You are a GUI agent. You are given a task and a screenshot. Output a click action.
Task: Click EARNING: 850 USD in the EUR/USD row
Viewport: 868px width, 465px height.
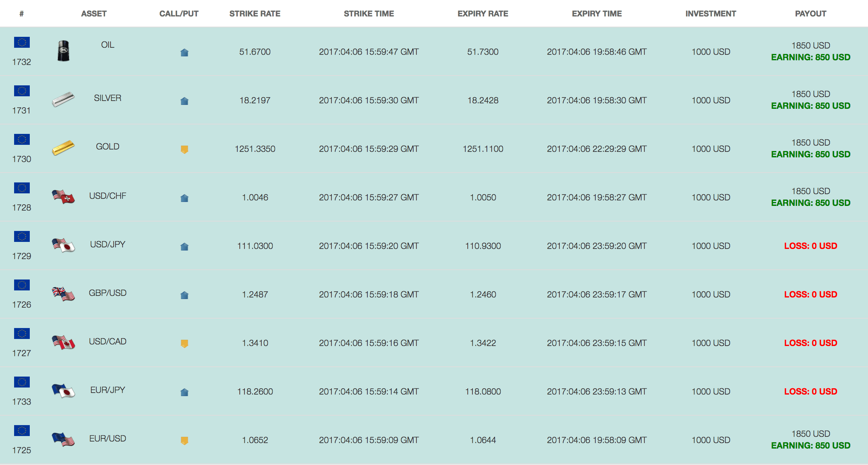(x=810, y=445)
